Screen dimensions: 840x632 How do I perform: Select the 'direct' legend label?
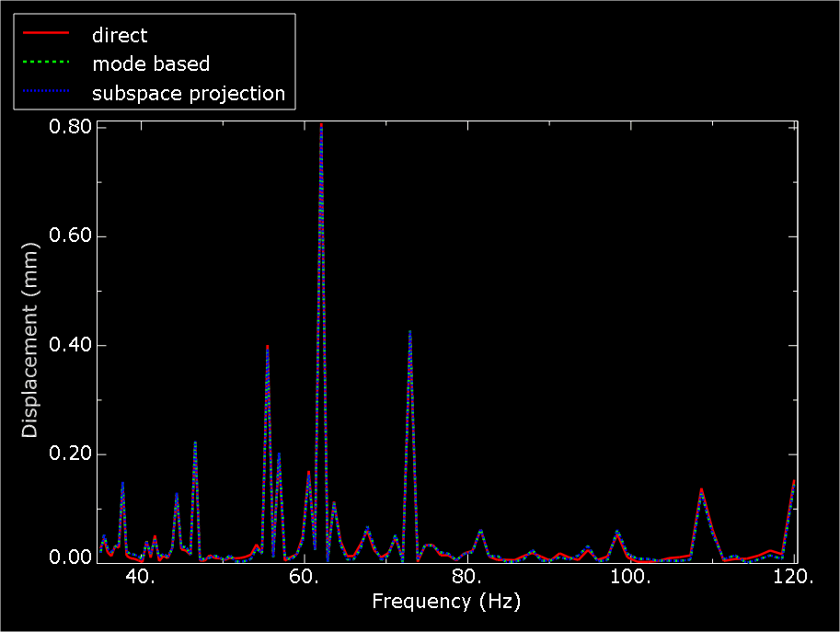120,36
